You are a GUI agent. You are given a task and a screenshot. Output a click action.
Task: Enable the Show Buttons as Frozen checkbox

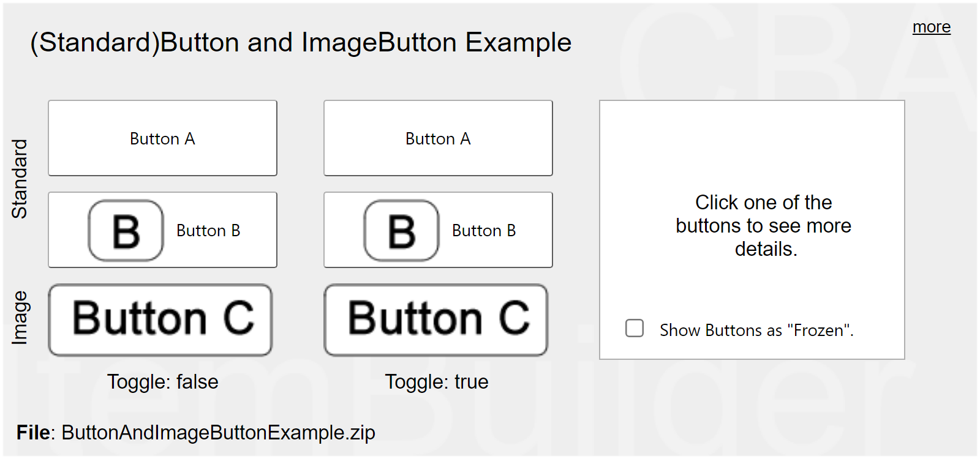(x=635, y=328)
